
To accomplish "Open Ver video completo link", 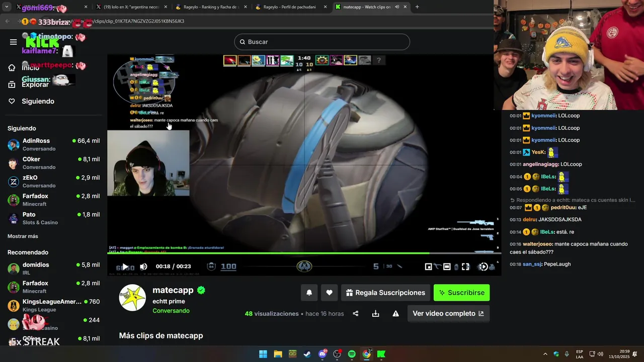I will [x=448, y=313].
